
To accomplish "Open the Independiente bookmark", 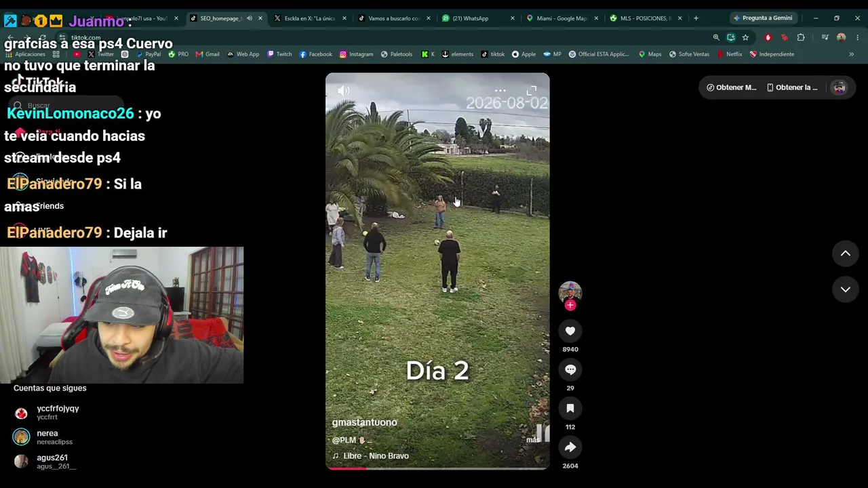I will tap(772, 54).
